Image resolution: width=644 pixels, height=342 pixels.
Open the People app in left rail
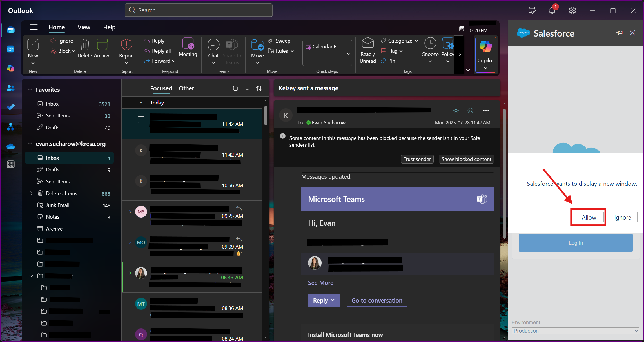[11, 88]
